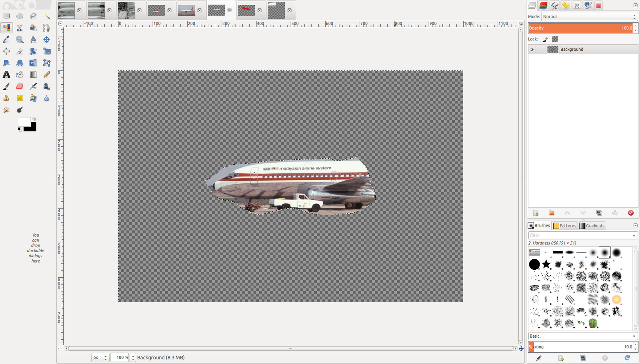Open the layer Mode dropdown
Viewport: 640px width, 364px height.
589,17
